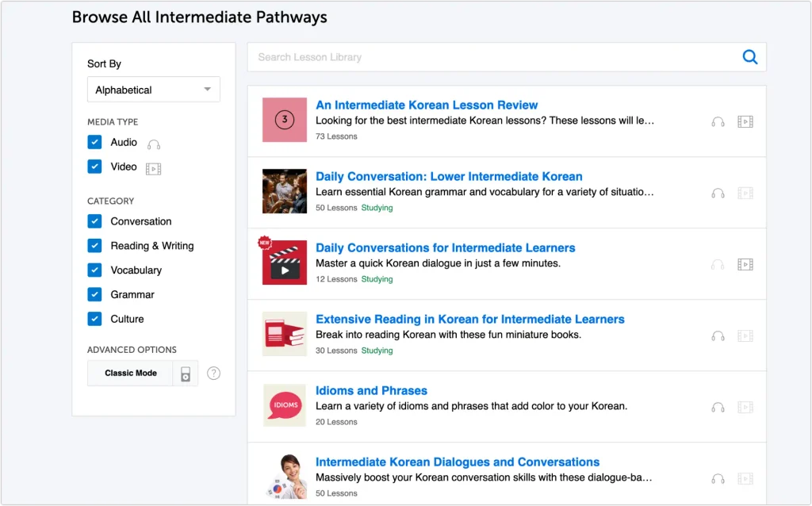Click the 73 Lessons text
Screen dimensions: 812x506
coord(336,136)
